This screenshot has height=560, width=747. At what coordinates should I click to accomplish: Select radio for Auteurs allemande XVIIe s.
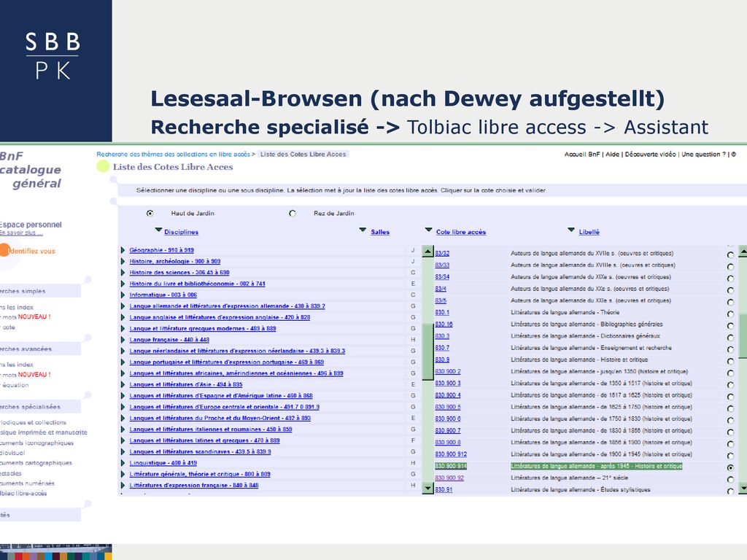(730, 254)
